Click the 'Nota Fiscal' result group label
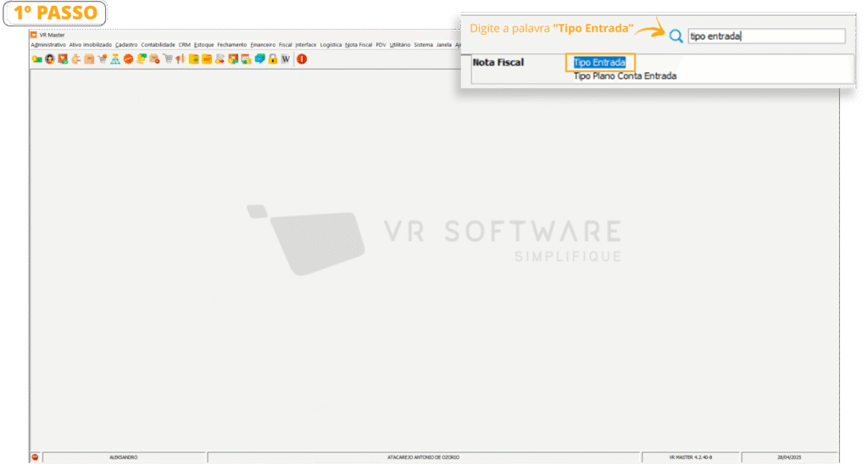The width and height of the screenshot is (868, 470). [498, 63]
